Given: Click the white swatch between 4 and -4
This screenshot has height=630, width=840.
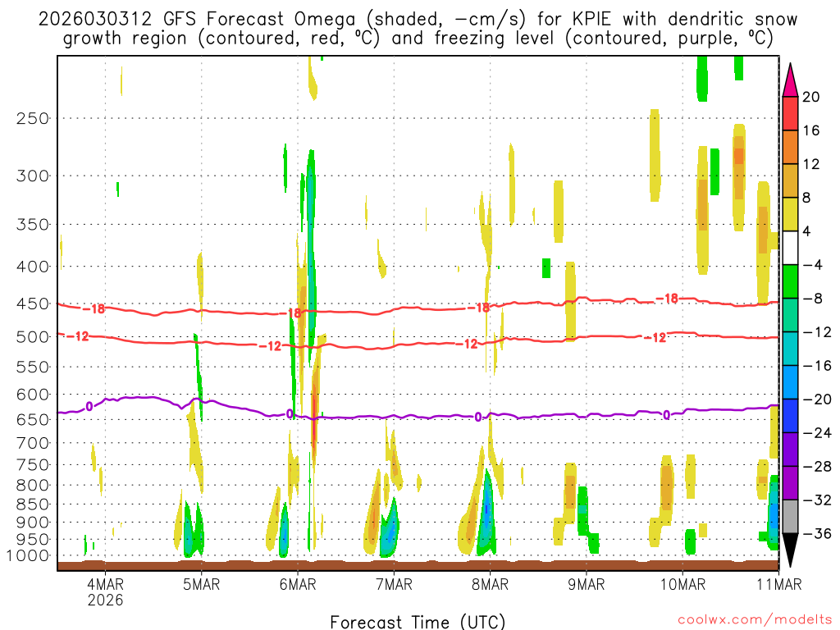Looking at the screenshot, I should click(790, 248).
